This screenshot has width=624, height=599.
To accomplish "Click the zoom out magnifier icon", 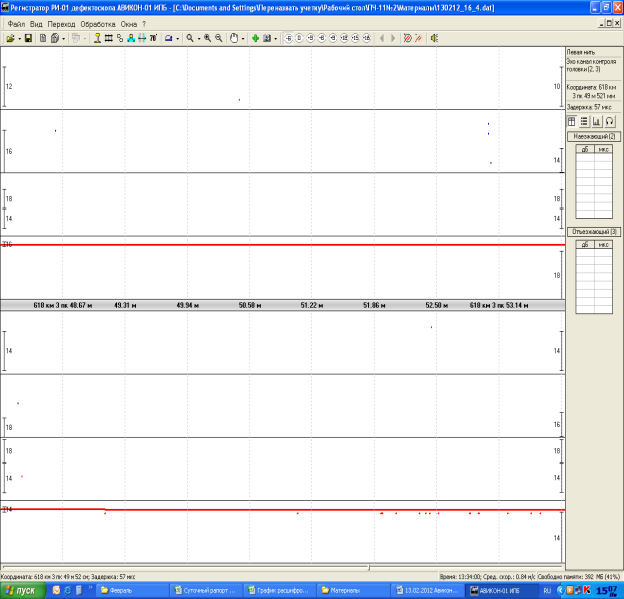I will (219, 38).
